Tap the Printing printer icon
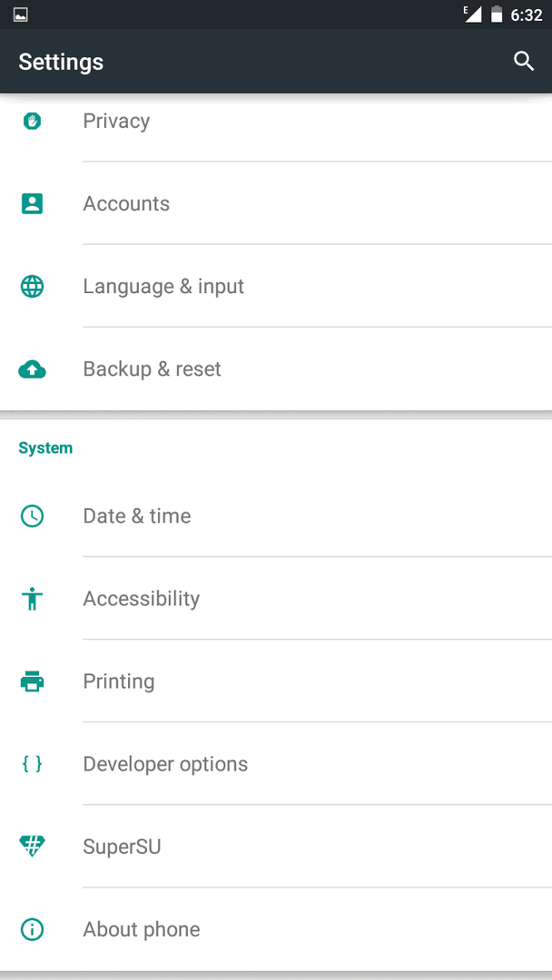 32,681
